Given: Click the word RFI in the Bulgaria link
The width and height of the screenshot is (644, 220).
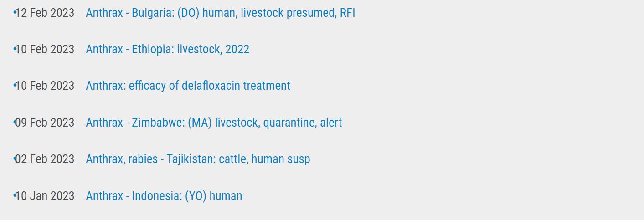Looking at the screenshot, I should (x=347, y=13).
